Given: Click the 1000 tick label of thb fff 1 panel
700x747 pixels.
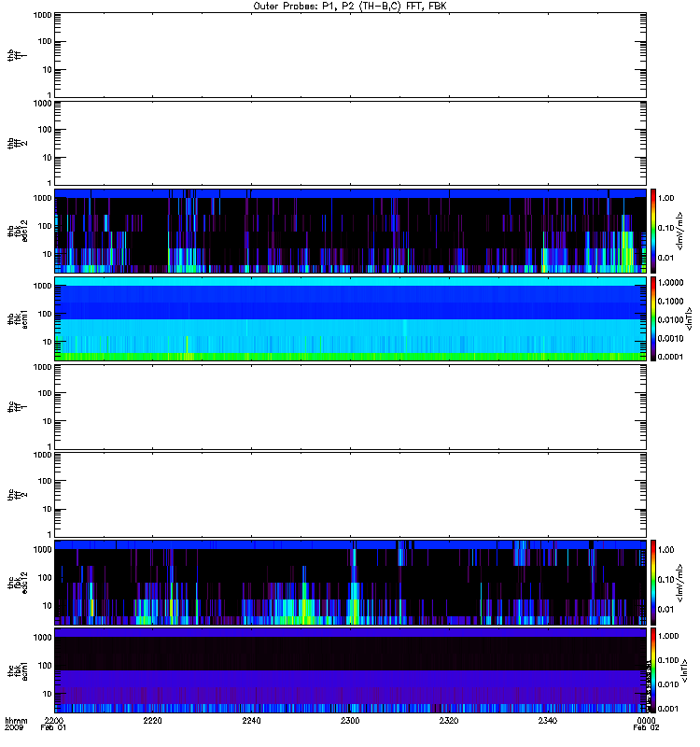Looking at the screenshot, I should point(42,15).
